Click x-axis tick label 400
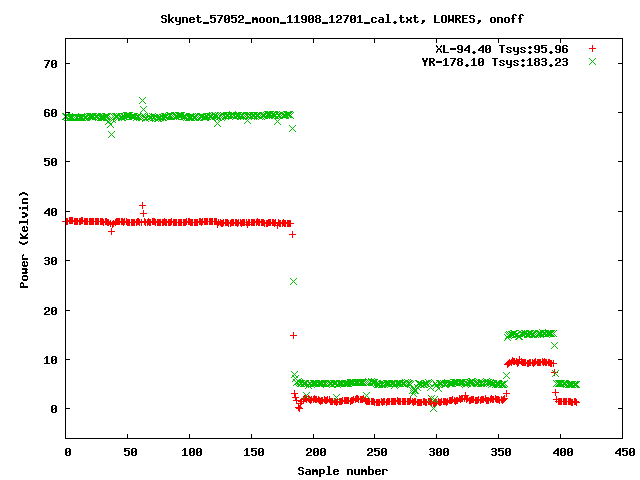Screen dimensions: 640x480 click(x=563, y=452)
